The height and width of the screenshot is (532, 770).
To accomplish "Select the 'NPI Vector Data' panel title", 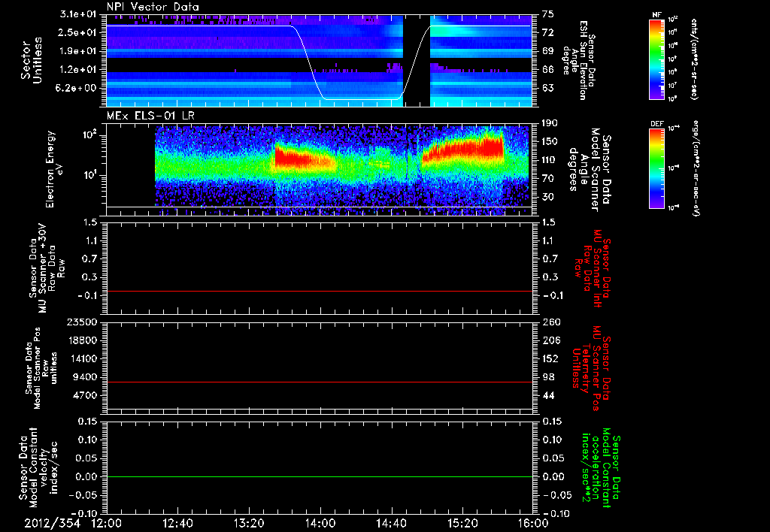I will tap(153, 7).
